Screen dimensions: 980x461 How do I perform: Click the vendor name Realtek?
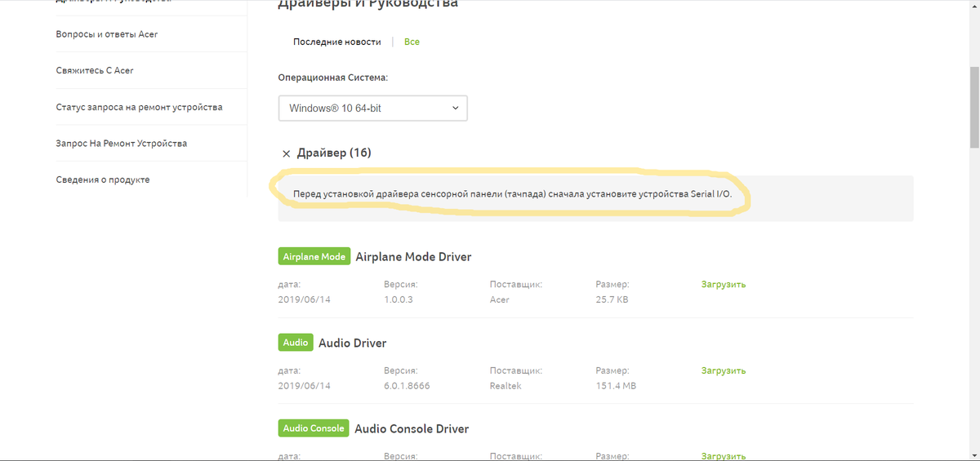click(506, 386)
